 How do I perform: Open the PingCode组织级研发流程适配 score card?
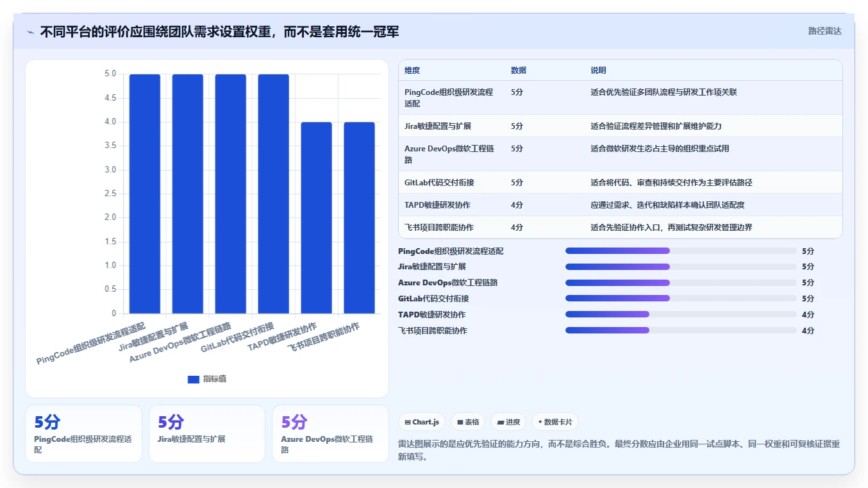point(83,433)
